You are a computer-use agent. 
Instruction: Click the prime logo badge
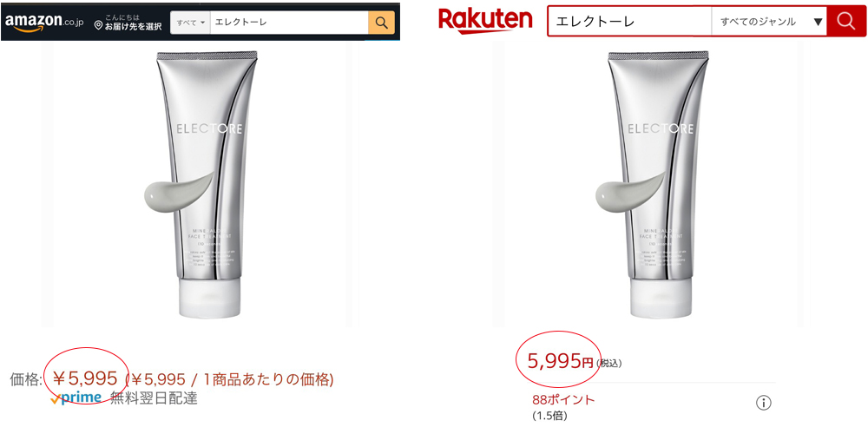click(x=76, y=397)
